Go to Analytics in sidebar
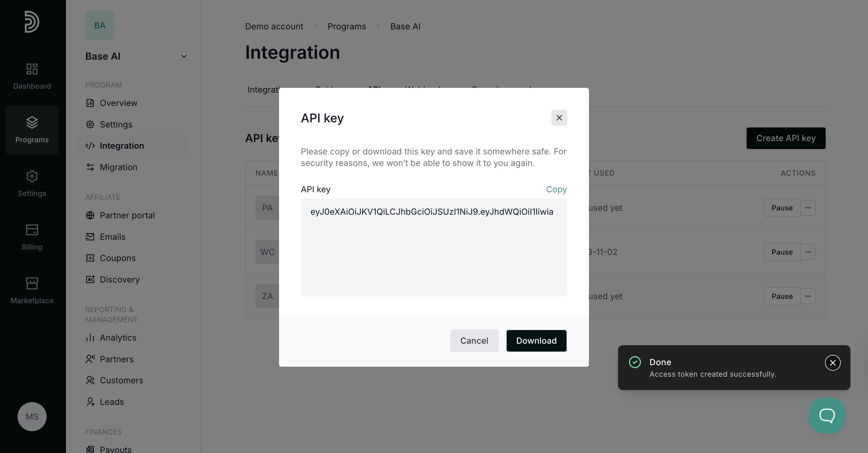868x453 pixels. (x=118, y=337)
